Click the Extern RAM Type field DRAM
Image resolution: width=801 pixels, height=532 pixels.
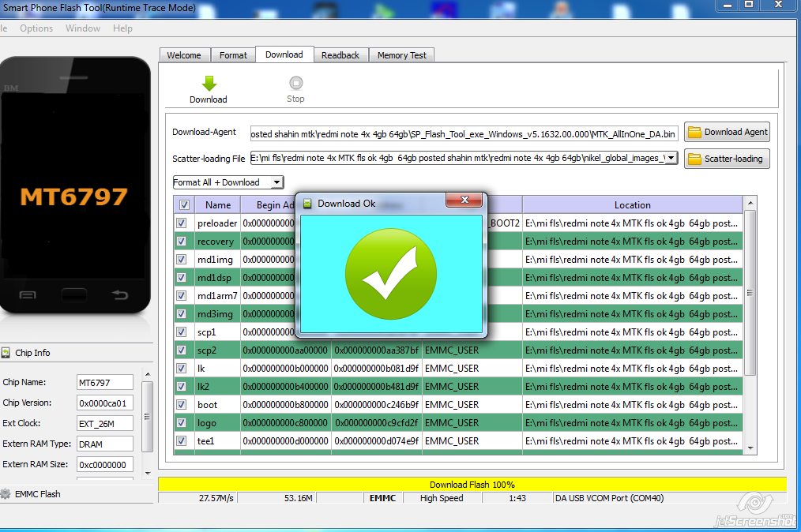[x=105, y=444]
